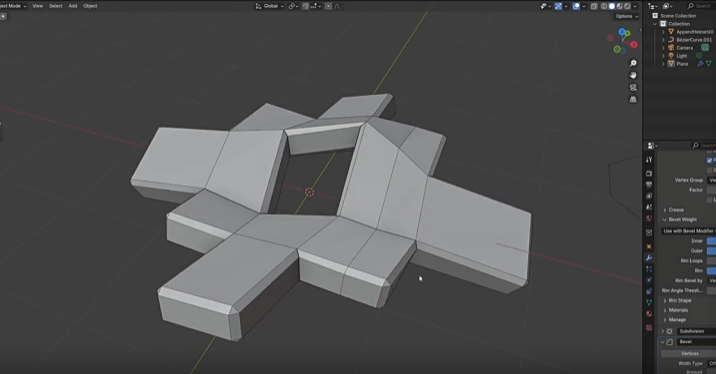Click the Plane object in outliner

tap(682, 64)
